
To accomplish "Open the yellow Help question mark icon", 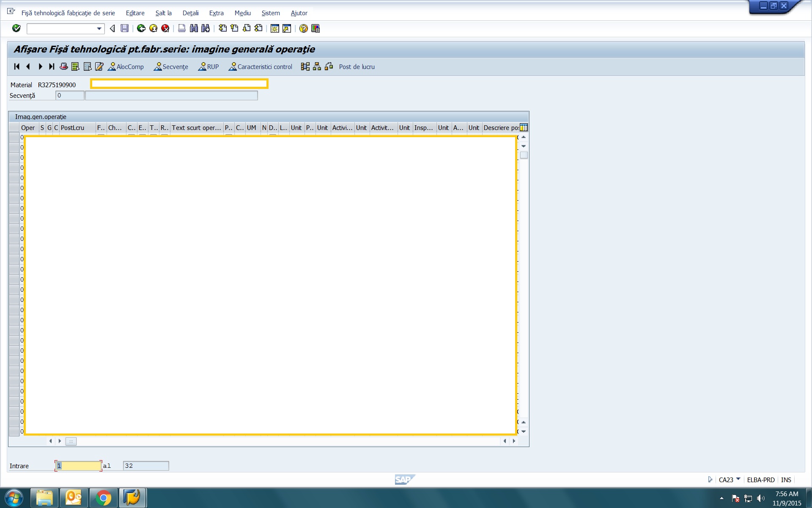I will [303, 28].
